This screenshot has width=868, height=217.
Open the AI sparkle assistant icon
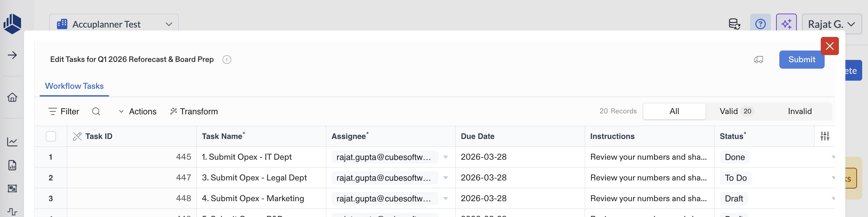click(786, 24)
